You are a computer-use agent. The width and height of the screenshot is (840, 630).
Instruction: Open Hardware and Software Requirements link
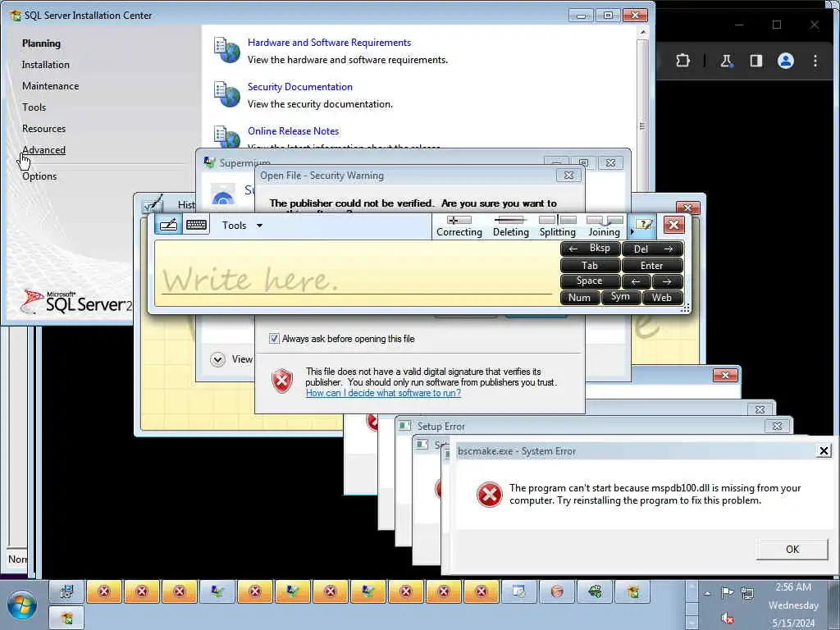329,43
